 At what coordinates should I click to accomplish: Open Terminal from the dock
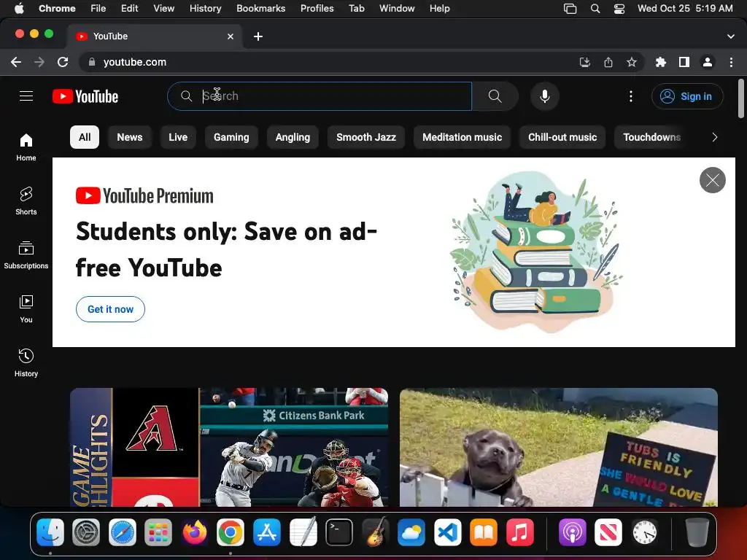pyautogui.click(x=339, y=532)
